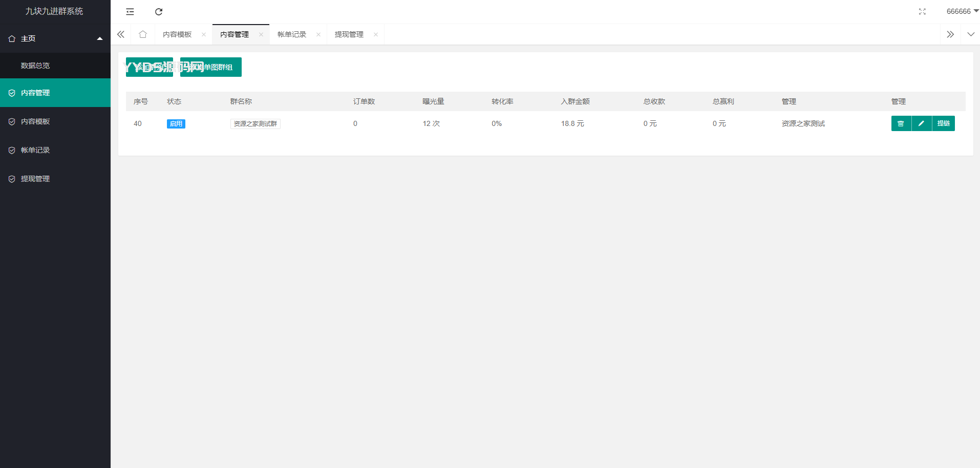The width and height of the screenshot is (980, 468).
Task: Click the 资源之家测试群 group name tag
Action: [x=255, y=124]
